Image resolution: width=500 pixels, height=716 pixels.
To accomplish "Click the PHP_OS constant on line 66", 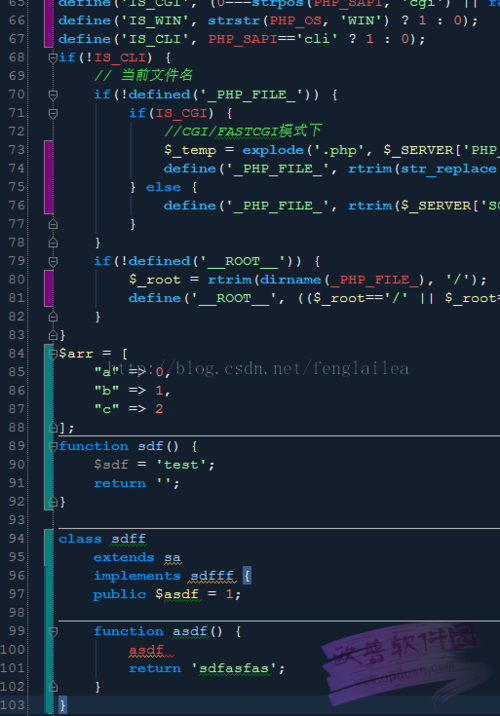I will pos(296,21).
